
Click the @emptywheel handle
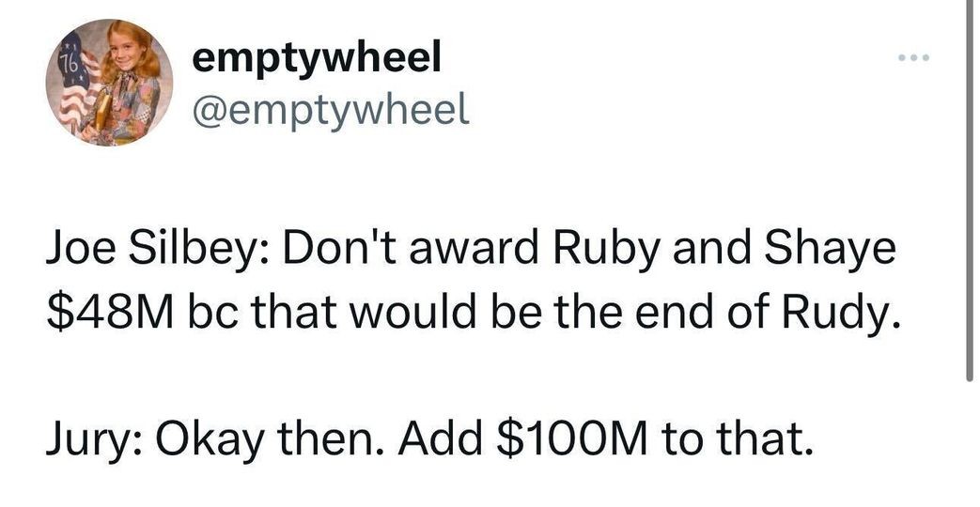(329, 112)
